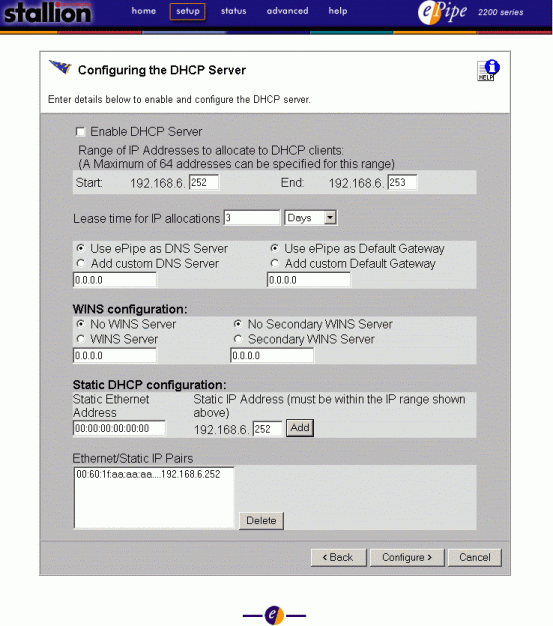Delete the selected Ethernet/IP pair
This screenshot has height=626, width=553.
click(x=261, y=521)
